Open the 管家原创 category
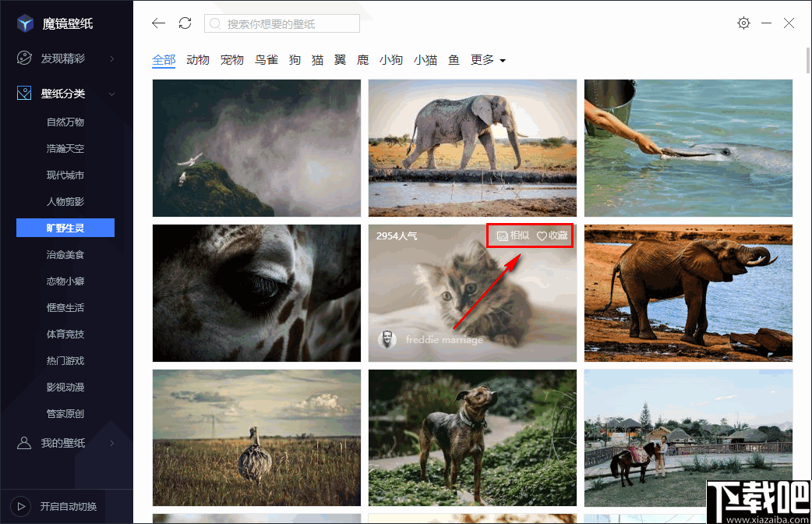The image size is (812, 524). tap(65, 413)
